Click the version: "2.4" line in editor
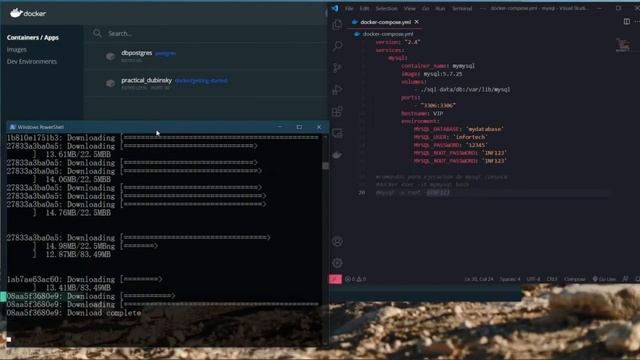This screenshot has width=640, height=360. pos(398,42)
